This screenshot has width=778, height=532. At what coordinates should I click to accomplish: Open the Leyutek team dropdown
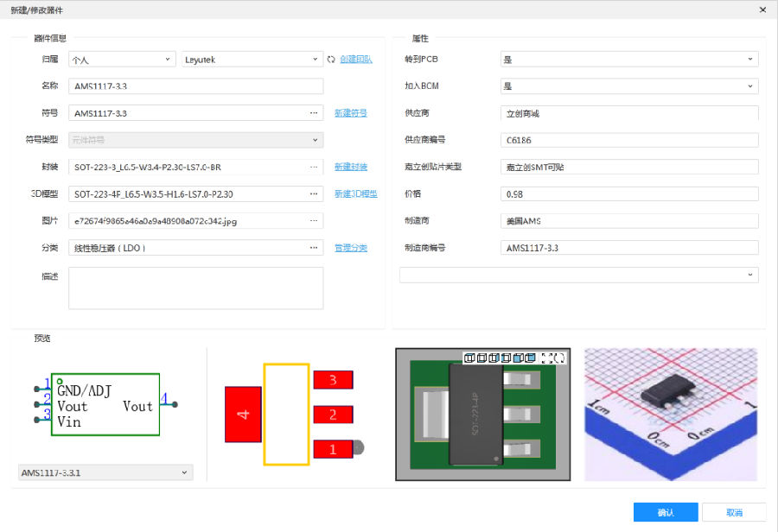[x=252, y=60]
